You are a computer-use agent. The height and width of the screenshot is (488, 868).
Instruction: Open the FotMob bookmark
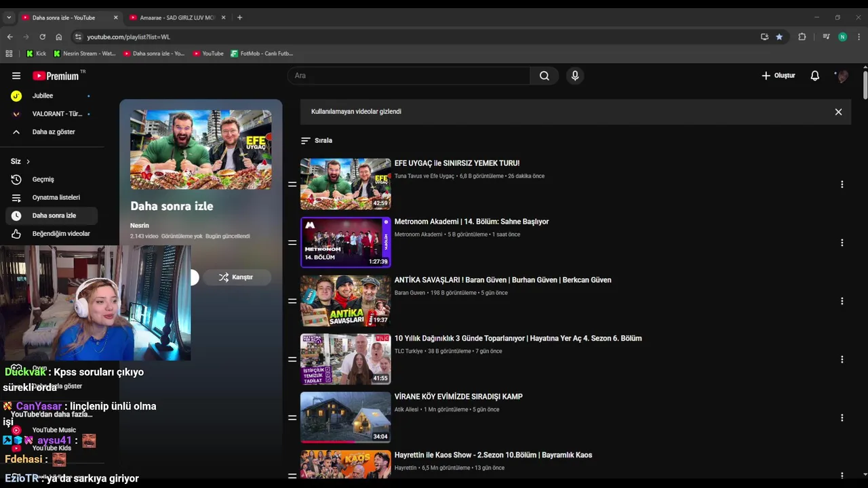pyautogui.click(x=262, y=54)
